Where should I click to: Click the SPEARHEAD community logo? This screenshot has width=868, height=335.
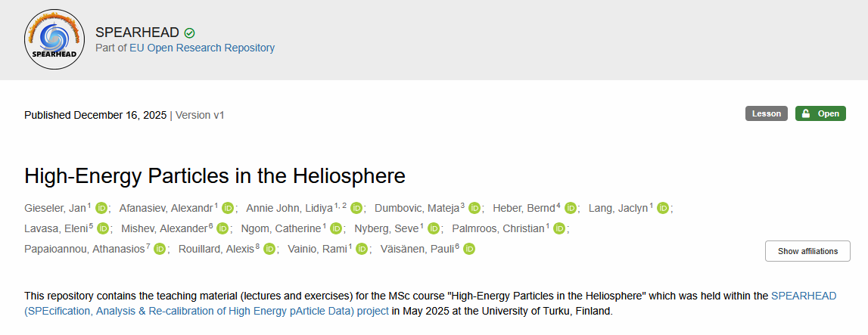tap(54, 39)
